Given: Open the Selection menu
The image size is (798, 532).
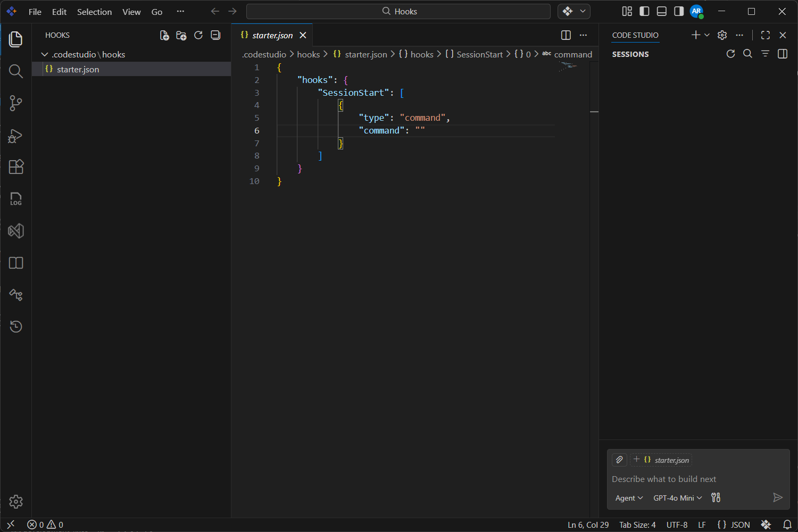Looking at the screenshot, I should (94, 11).
